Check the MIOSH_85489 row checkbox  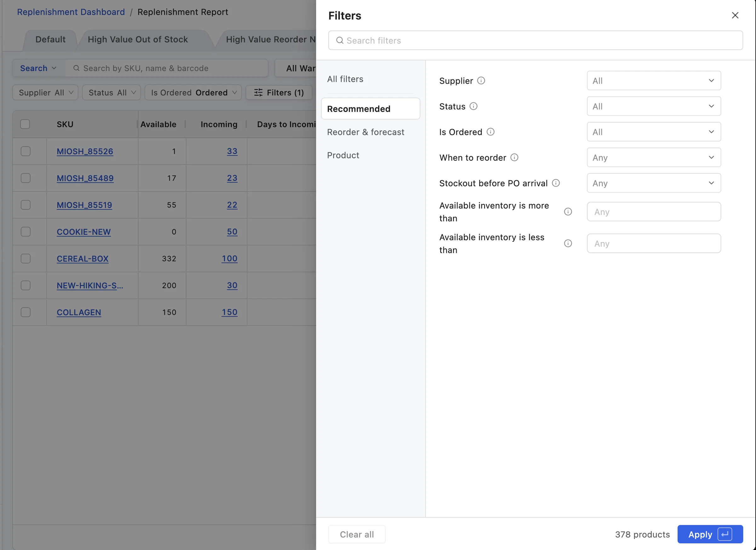coord(26,178)
